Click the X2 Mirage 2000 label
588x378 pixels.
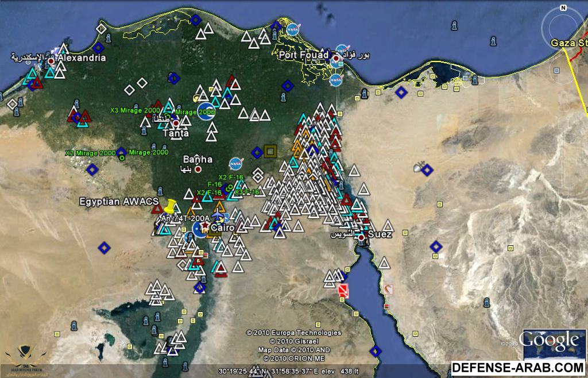click(x=90, y=153)
